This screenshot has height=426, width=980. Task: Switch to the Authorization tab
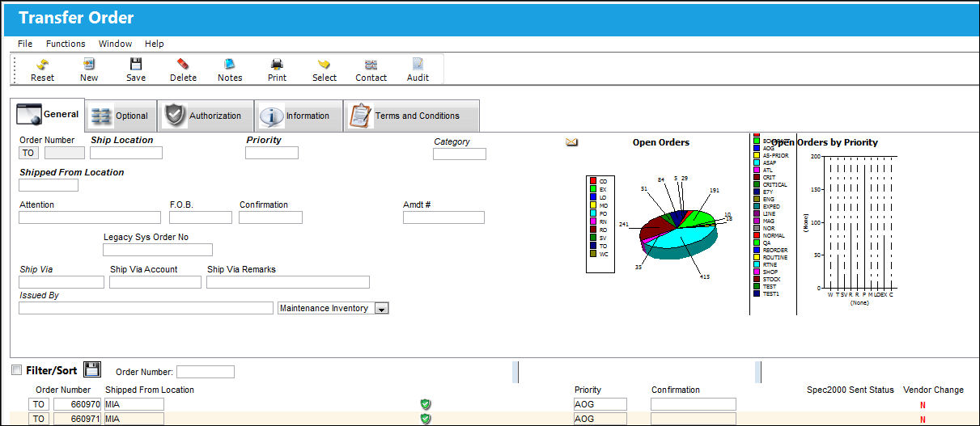206,116
